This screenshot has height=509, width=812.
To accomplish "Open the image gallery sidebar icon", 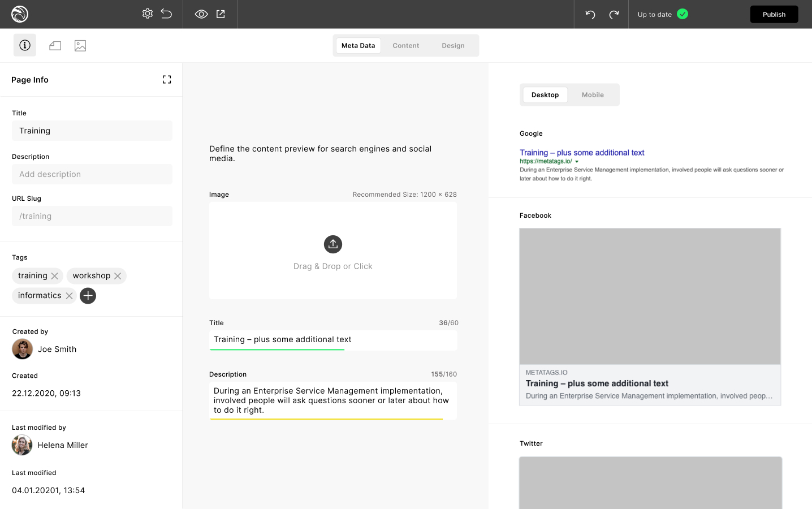I will tap(80, 46).
